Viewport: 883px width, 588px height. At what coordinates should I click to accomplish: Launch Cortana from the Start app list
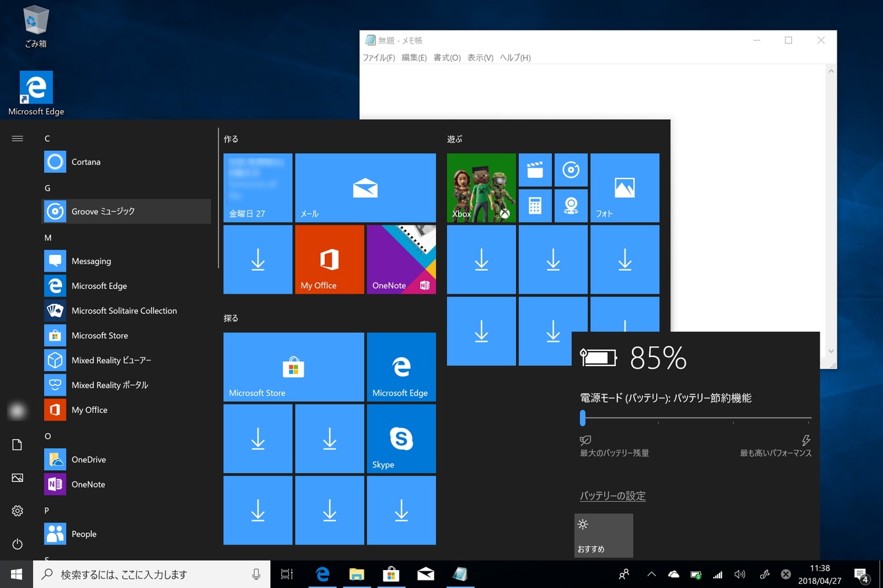127,162
